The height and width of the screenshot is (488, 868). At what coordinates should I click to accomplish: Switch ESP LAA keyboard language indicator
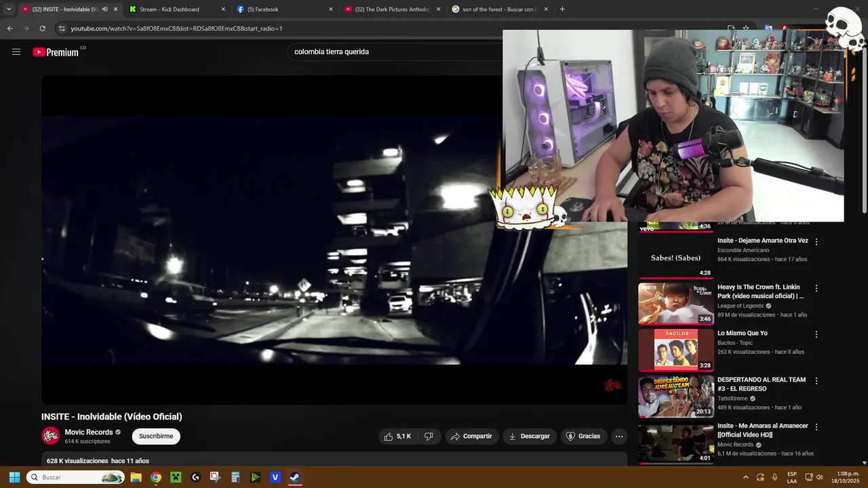pyautogui.click(x=792, y=477)
